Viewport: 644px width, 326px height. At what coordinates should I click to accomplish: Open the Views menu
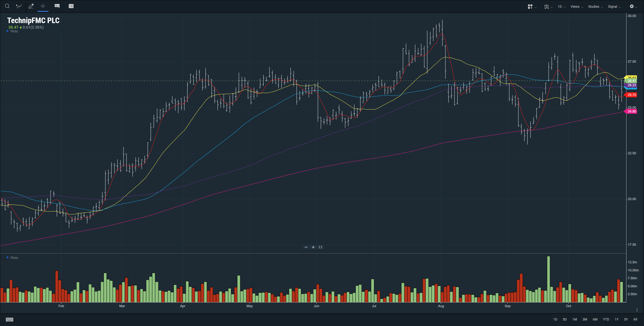576,7
